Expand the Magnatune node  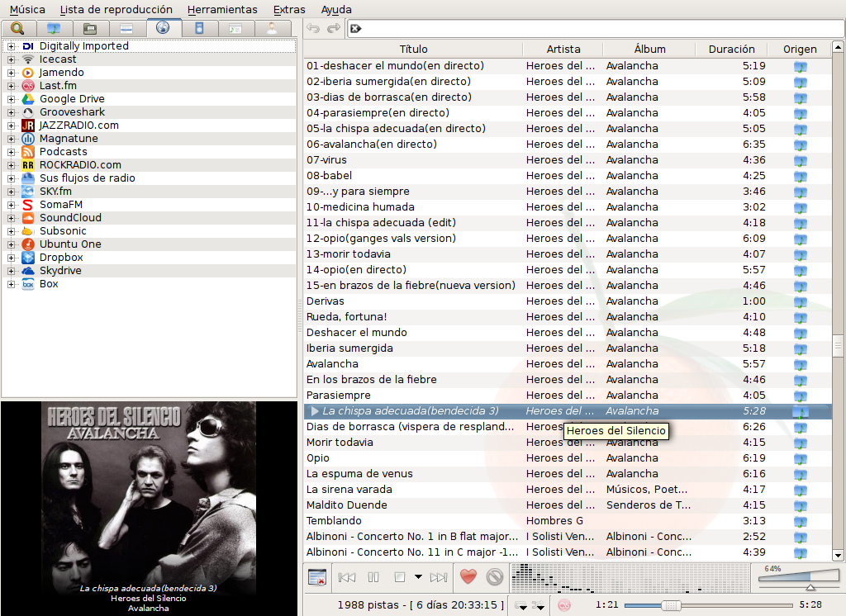pos(11,139)
